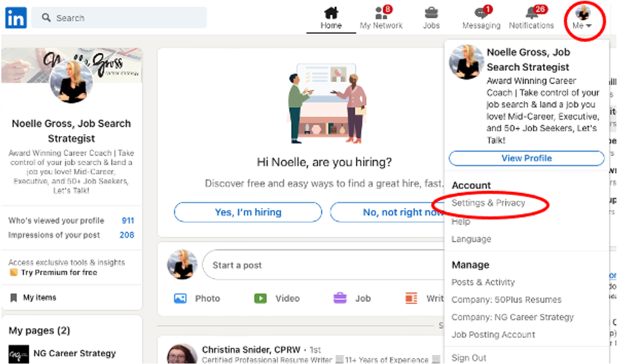View who's viewed your profile stats

click(x=71, y=220)
